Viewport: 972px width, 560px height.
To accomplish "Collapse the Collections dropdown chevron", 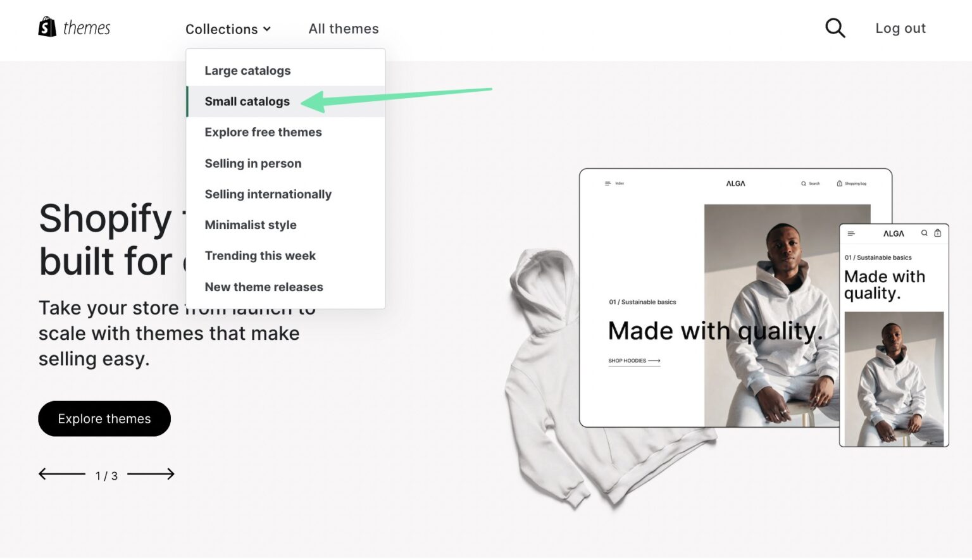I will point(266,28).
